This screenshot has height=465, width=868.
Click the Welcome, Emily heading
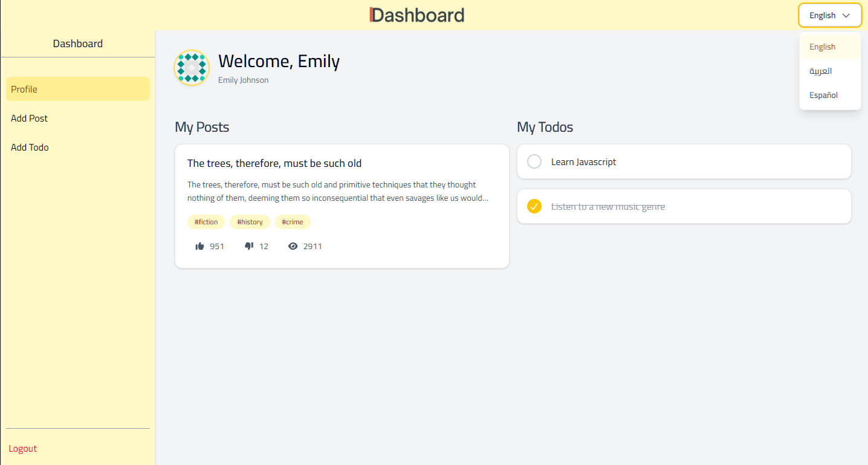pyautogui.click(x=279, y=61)
